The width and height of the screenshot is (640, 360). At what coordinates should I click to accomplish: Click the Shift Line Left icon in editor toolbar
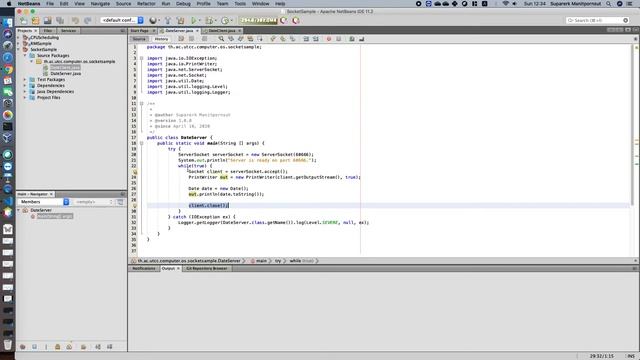pos(306,39)
